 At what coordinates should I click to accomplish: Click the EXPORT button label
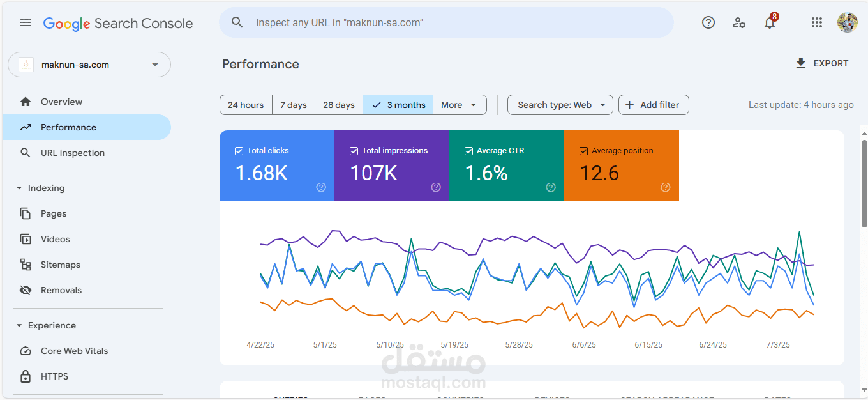pyautogui.click(x=831, y=63)
